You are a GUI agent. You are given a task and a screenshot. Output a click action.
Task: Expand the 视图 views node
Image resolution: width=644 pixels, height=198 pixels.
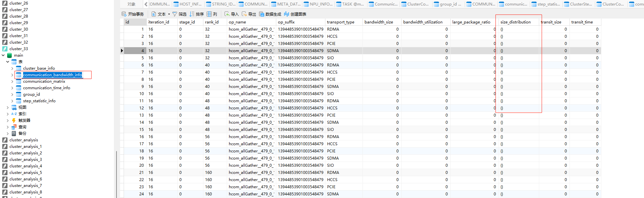[8, 107]
